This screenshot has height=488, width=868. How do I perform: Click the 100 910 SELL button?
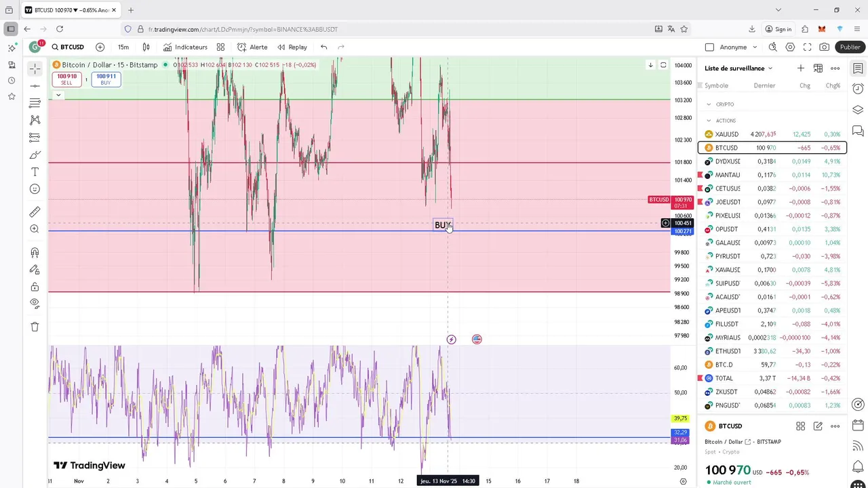(x=66, y=79)
